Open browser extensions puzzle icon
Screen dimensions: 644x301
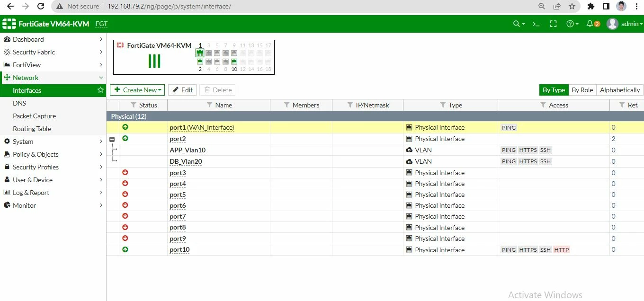coord(590,6)
